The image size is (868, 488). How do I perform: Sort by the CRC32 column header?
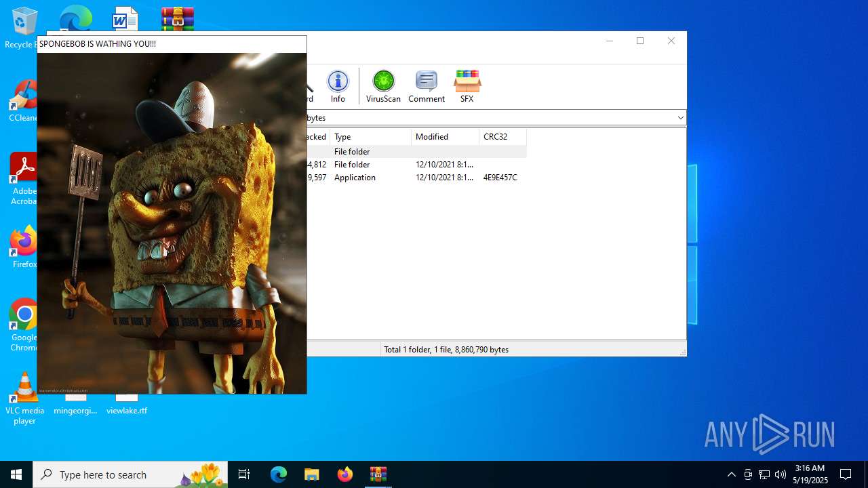click(x=502, y=137)
